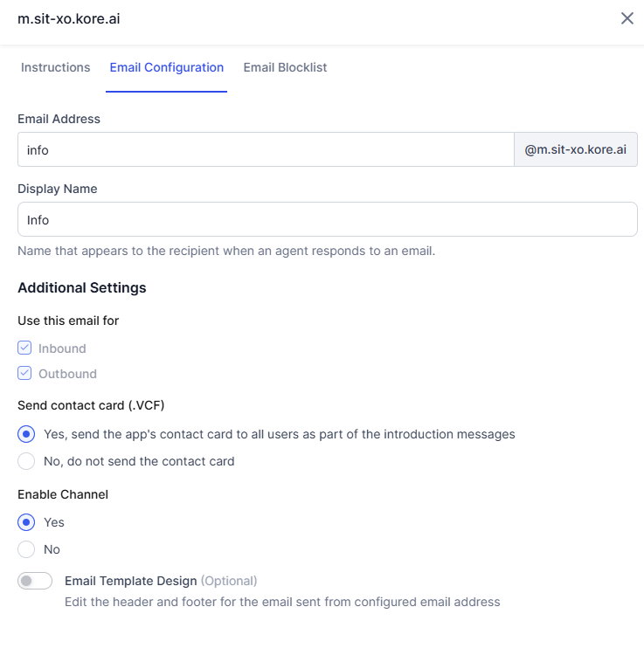Click the Send contact card (.VCF) label
The width and height of the screenshot is (644, 655).
click(x=91, y=405)
